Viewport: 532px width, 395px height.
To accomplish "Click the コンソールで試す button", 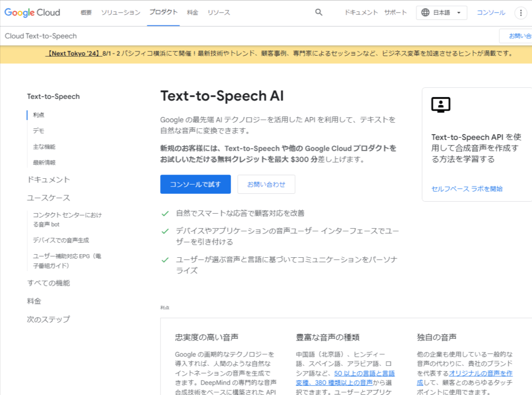I will (x=195, y=184).
